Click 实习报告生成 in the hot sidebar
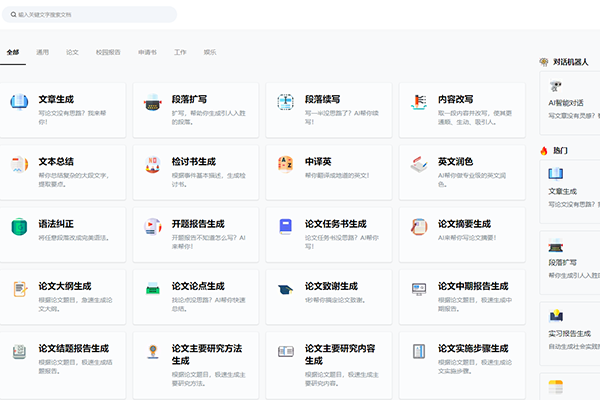 [569, 334]
